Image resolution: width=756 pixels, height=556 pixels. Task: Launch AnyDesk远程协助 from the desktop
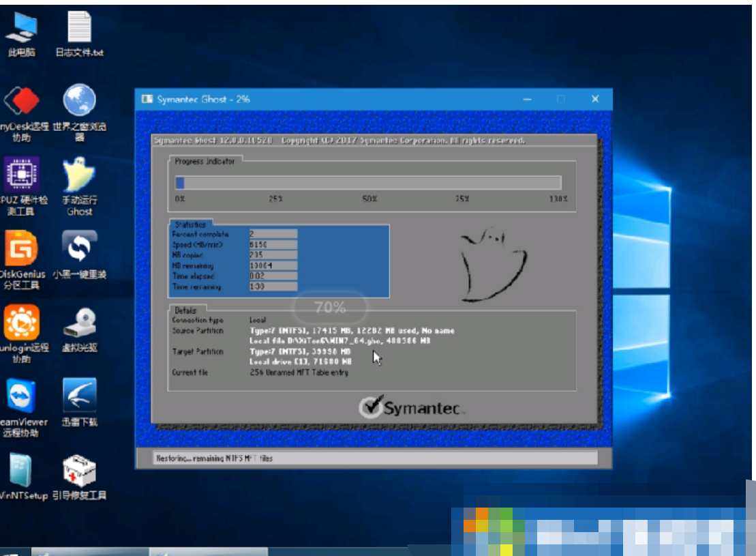(22, 102)
